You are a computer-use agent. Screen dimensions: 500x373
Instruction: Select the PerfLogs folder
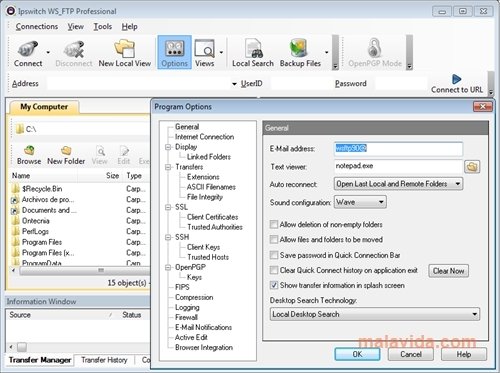pyautogui.click(x=35, y=231)
